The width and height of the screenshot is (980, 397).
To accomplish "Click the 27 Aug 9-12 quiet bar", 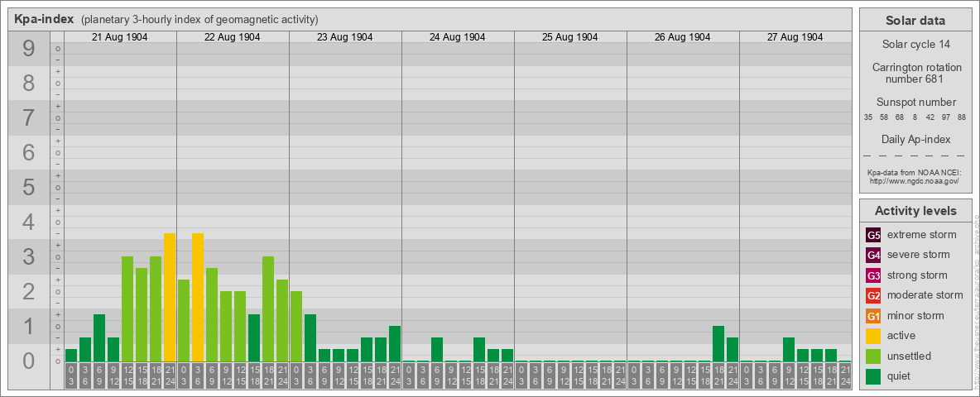I will 789,350.
